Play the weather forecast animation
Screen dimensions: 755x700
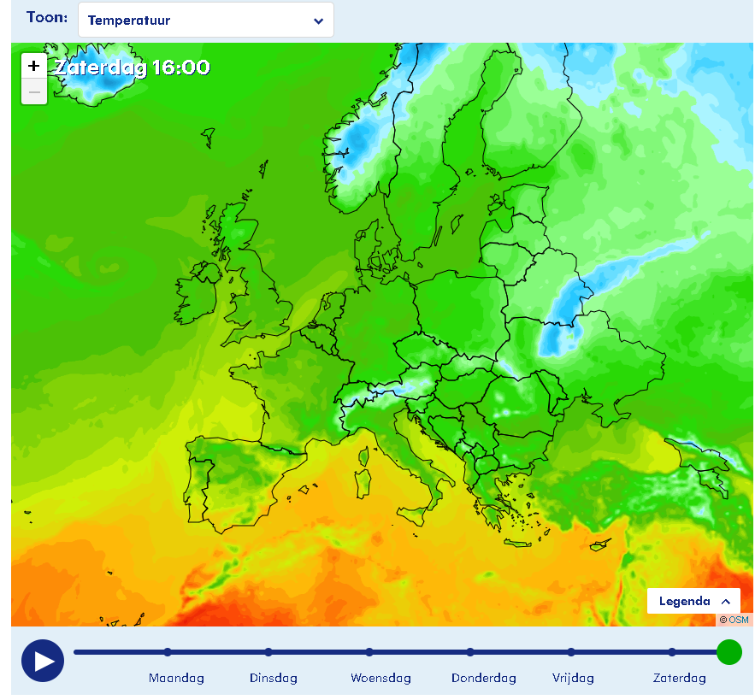[43, 661]
